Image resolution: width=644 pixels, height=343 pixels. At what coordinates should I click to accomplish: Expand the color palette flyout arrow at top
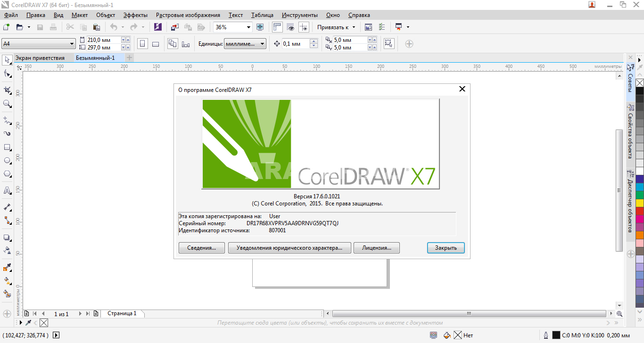coord(640,60)
